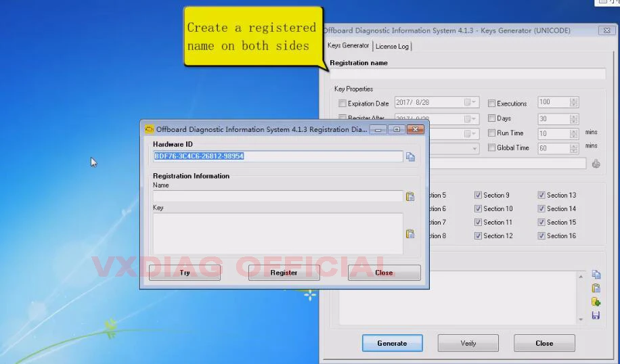Uncheck Section 12 checkbox
This screenshot has height=364, width=620.
[478, 236]
